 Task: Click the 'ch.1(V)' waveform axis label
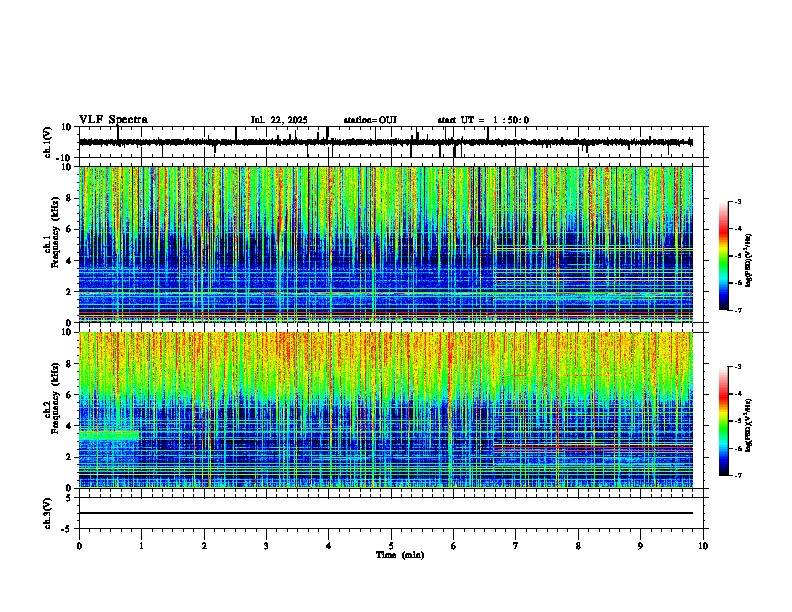point(48,142)
